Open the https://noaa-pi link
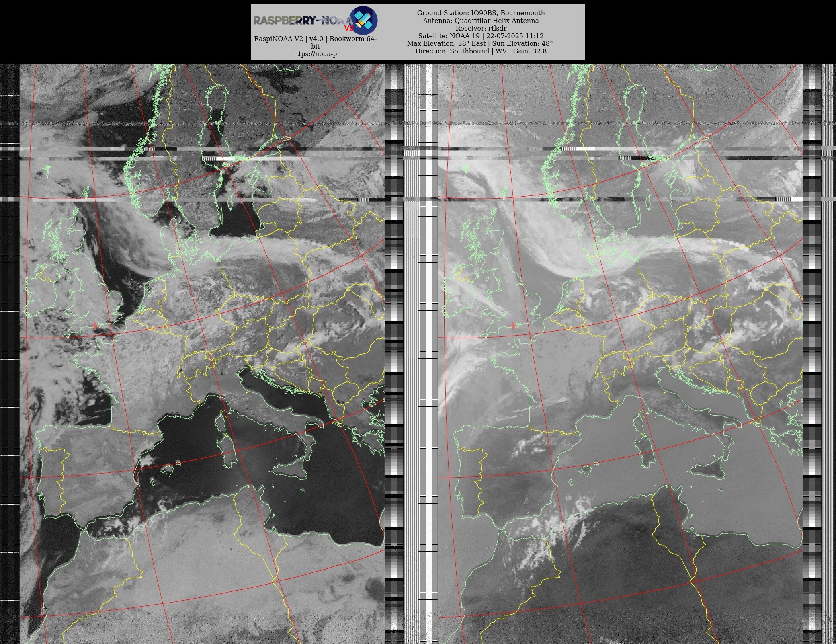The width and height of the screenshot is (836, 644). tap(316, 54)
